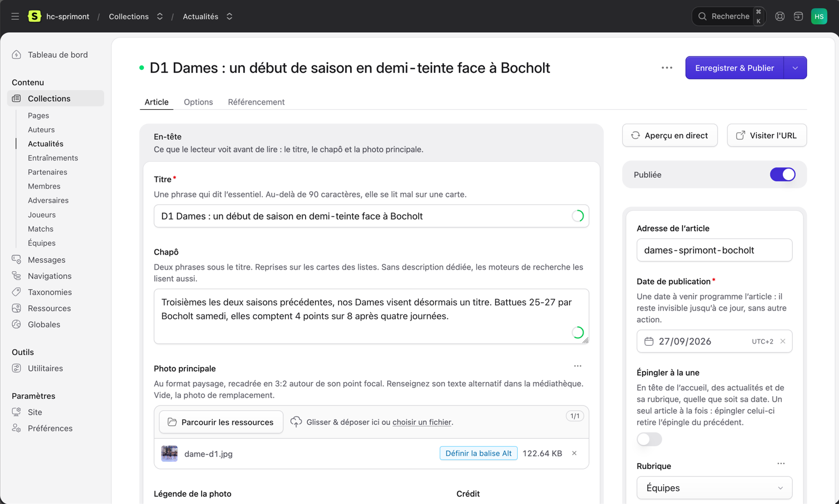The height and width of the screenshot is (504, 839).
Task: Click the Date de publication field
Action: 714,341
